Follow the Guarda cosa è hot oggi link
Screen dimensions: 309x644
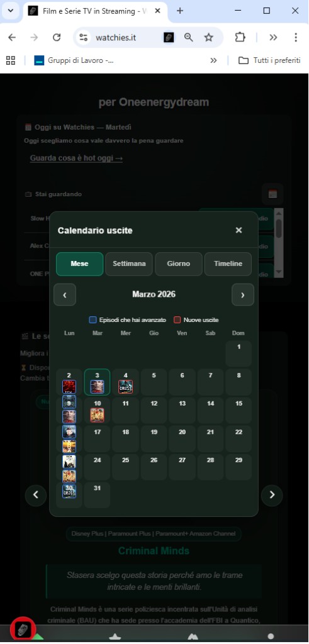pos(76,158)
